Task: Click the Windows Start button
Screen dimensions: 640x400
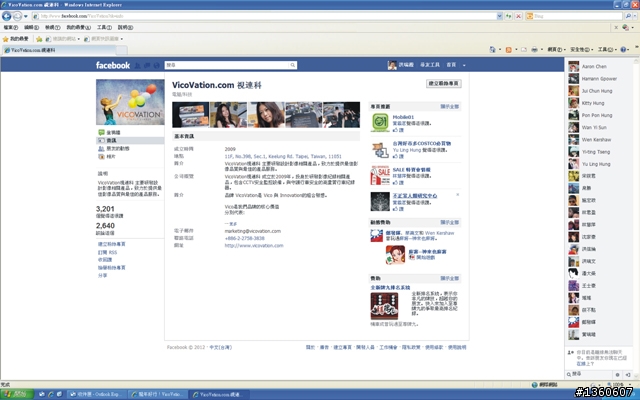Action: (x=14, y=394)
